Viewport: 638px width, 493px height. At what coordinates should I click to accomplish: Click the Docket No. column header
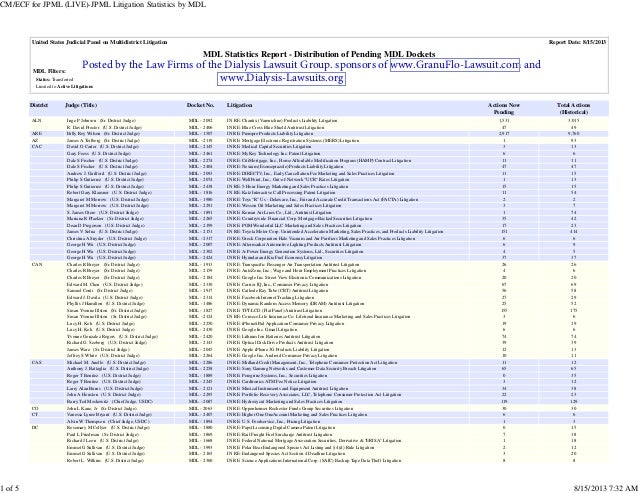(200, 105)
